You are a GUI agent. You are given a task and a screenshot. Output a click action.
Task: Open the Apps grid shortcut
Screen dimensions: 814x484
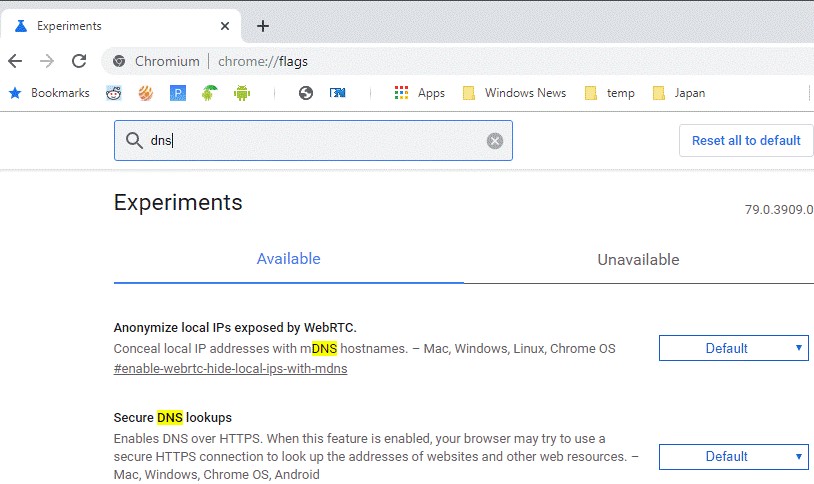[419, 93]
